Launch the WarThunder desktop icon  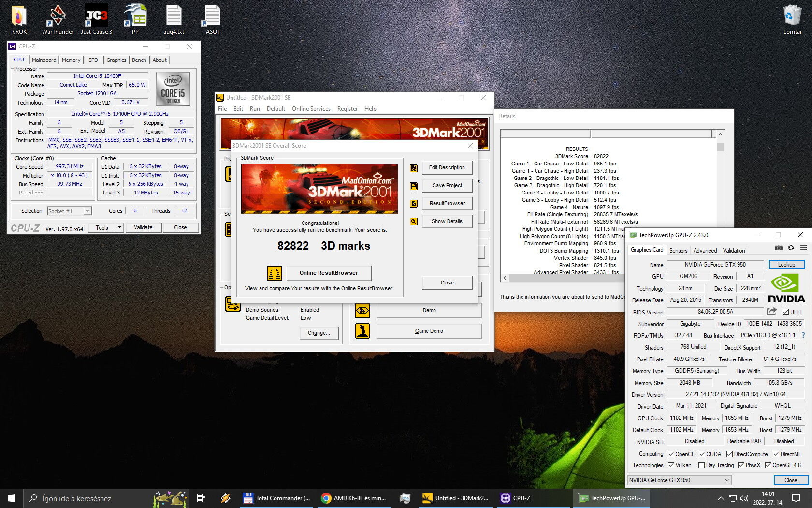coord(58,19)
